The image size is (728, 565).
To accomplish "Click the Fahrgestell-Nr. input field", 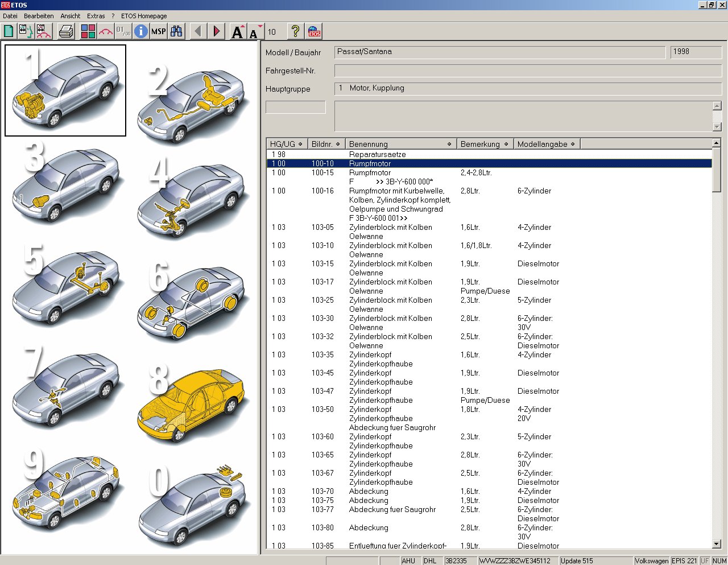I will (x=528, y=71).
